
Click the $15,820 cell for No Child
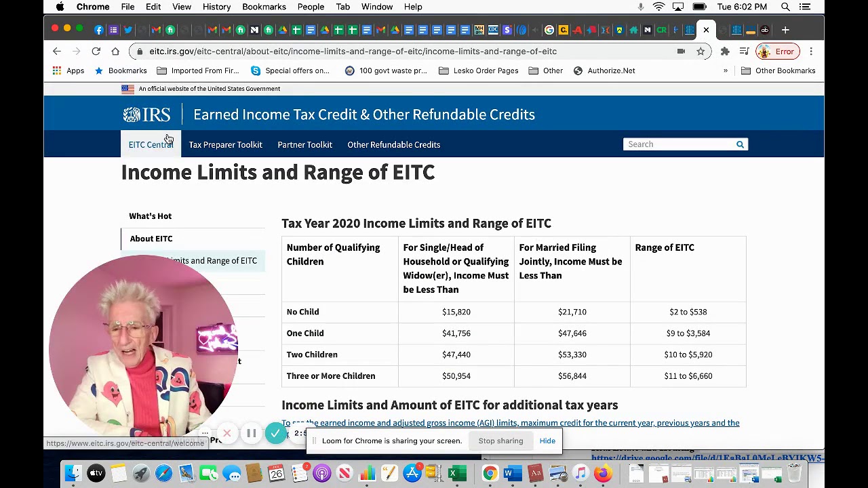(x=456, y=312)
